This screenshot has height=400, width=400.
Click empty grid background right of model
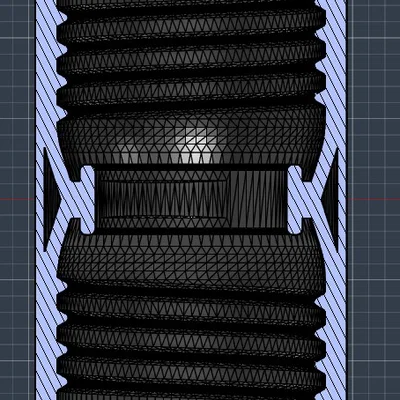pyautogui.click(x=373, y=100)
